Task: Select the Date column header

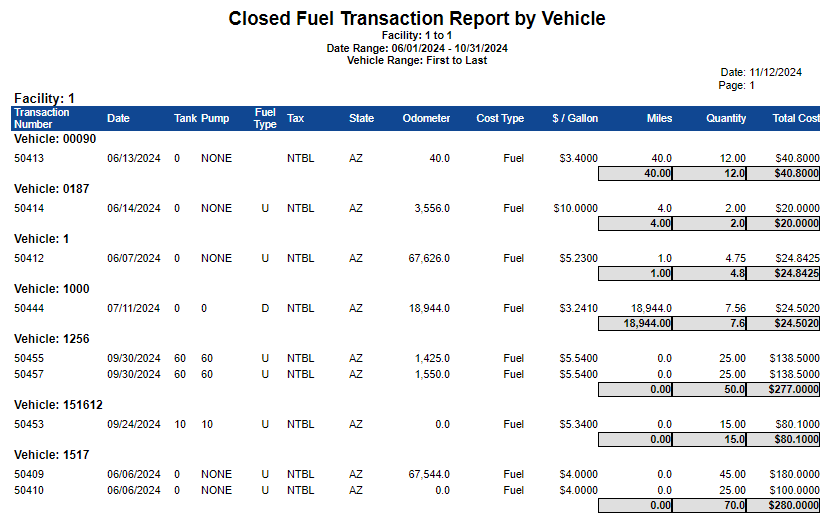Action: [x=118, y=118]
